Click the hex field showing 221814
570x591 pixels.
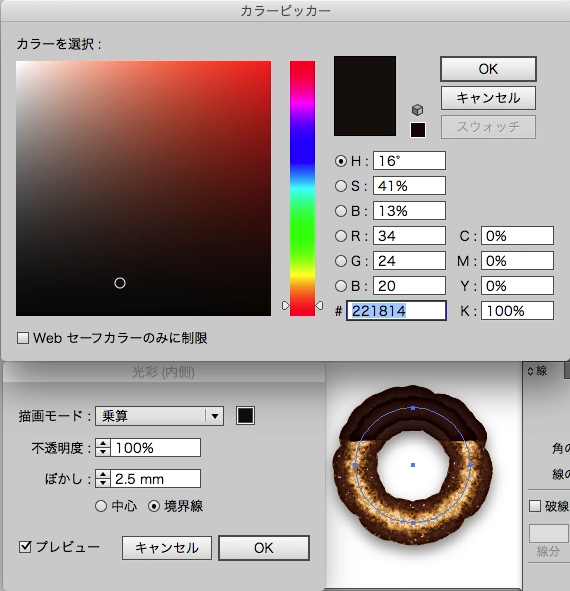(397, 311)
